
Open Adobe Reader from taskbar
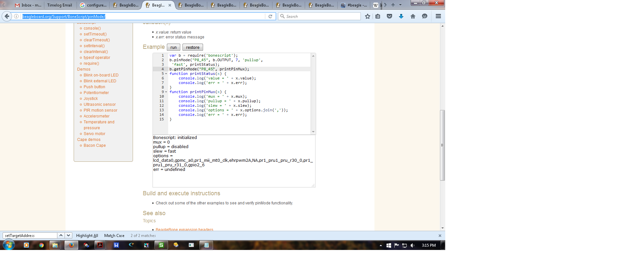tap(100, 245)
